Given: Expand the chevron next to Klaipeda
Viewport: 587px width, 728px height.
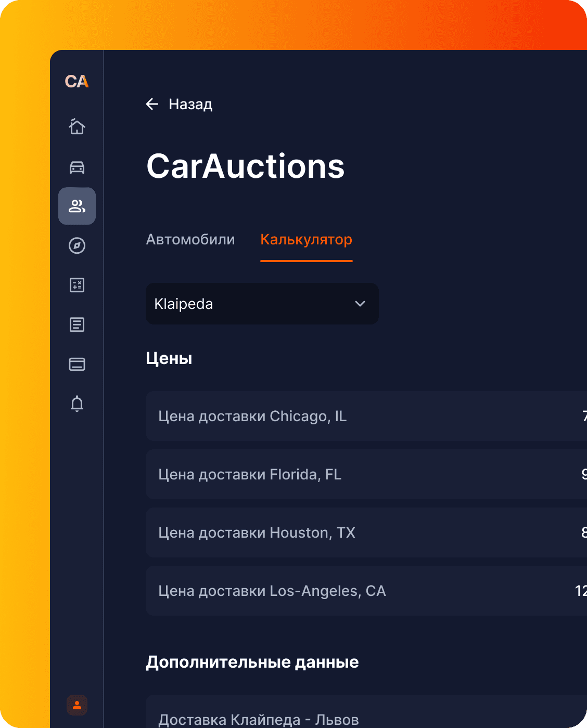Looking at the screenshot, I should [360, 304].
